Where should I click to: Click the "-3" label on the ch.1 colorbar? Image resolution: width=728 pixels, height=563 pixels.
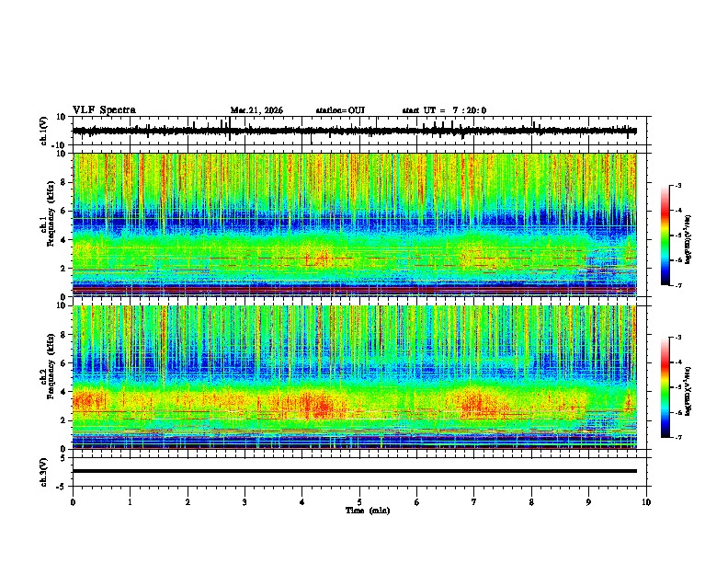point(677,185)
